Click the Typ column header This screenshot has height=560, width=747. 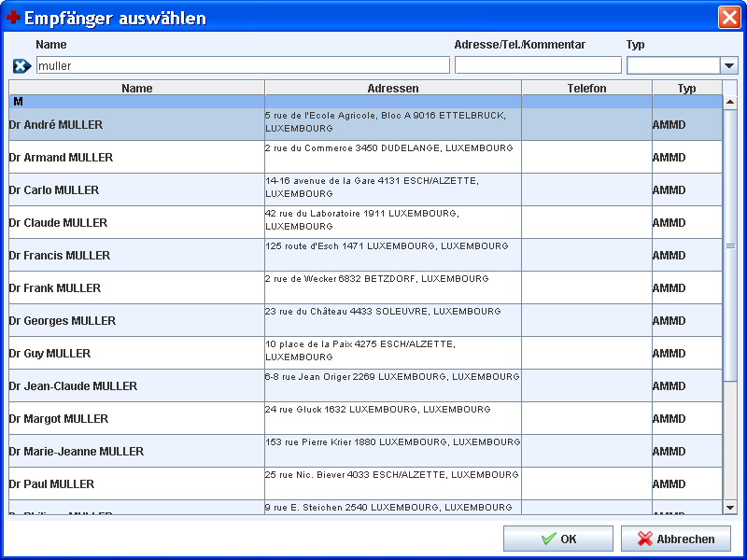[x=686, y=89]
